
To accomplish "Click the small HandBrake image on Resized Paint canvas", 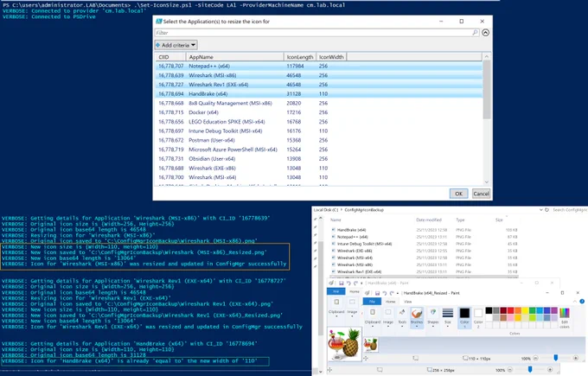I will tap(370, 345).
